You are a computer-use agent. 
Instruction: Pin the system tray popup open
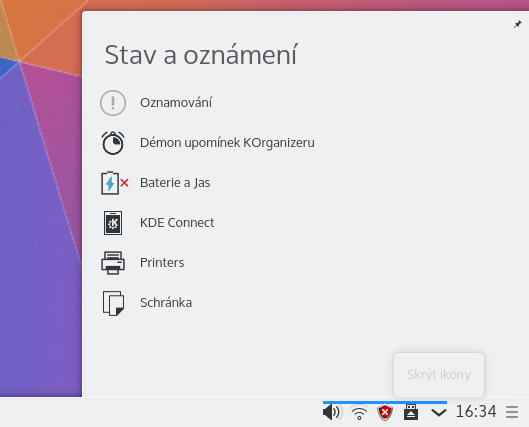point(518,24)
